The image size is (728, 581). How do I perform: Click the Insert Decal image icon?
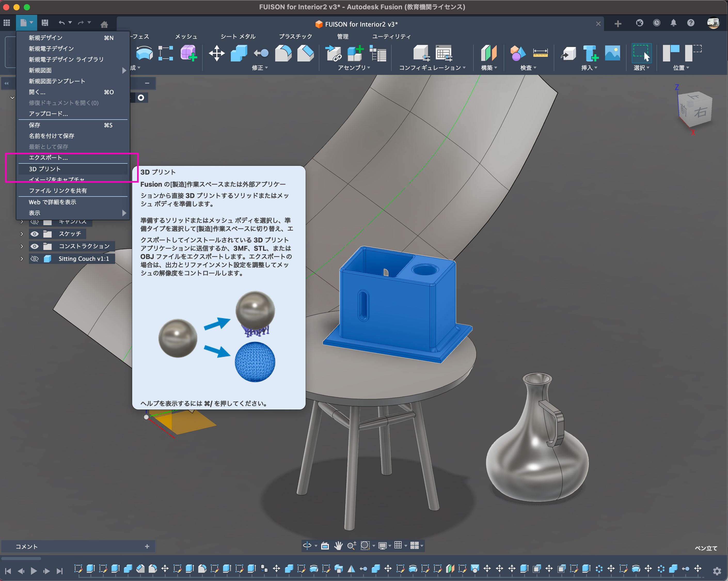pos(612,53)
